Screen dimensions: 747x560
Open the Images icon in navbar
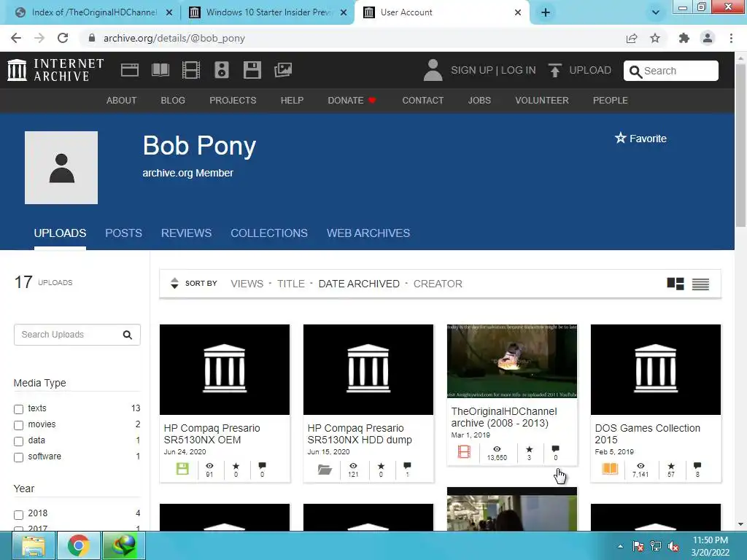coord(283,70)
